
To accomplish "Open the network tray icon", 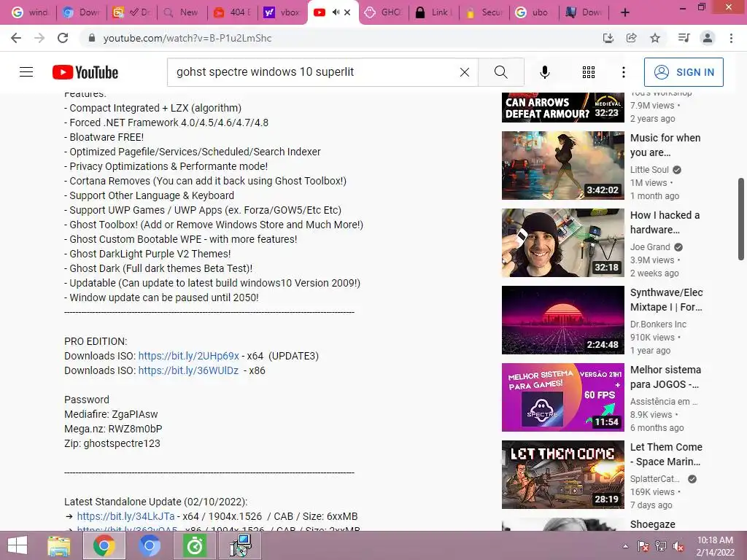I will click(660, 546).
